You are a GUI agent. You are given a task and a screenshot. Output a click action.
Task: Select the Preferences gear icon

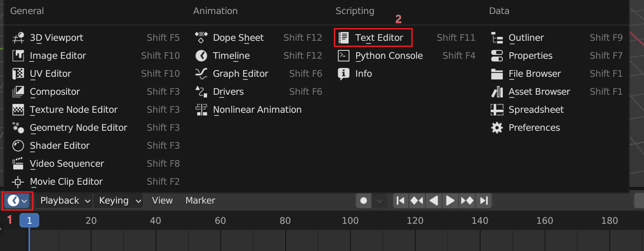(497, 128)
